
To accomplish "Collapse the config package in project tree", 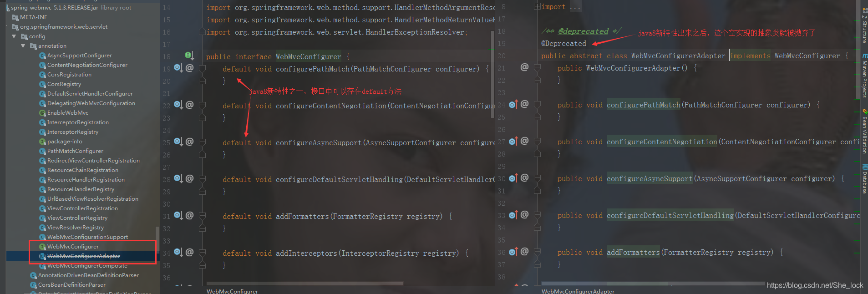I will (14, 36).
